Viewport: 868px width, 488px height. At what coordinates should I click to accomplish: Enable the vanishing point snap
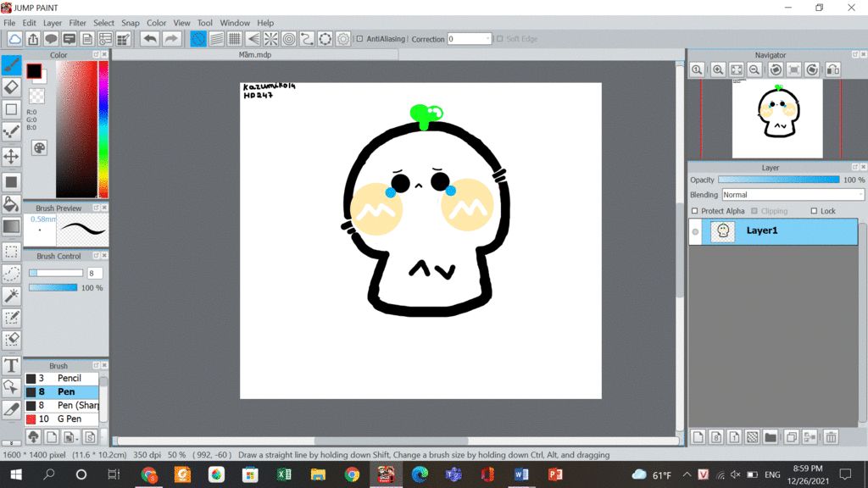253,39
